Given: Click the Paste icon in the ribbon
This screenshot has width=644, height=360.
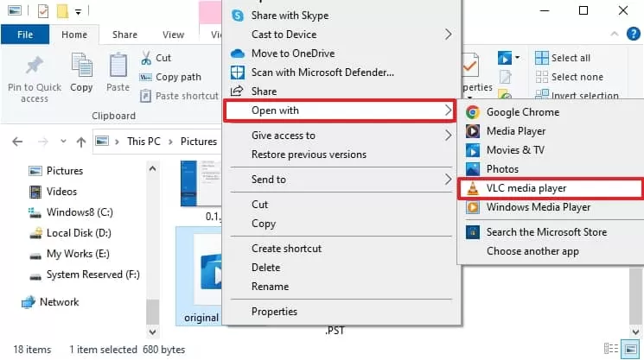Looking at the screenshot, I should [x=118, y=66].
